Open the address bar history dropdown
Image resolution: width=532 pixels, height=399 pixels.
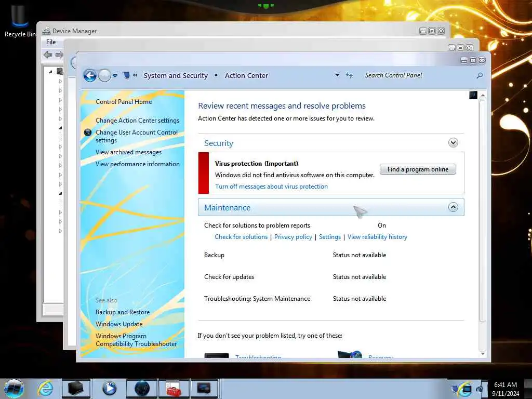point(337,75)
